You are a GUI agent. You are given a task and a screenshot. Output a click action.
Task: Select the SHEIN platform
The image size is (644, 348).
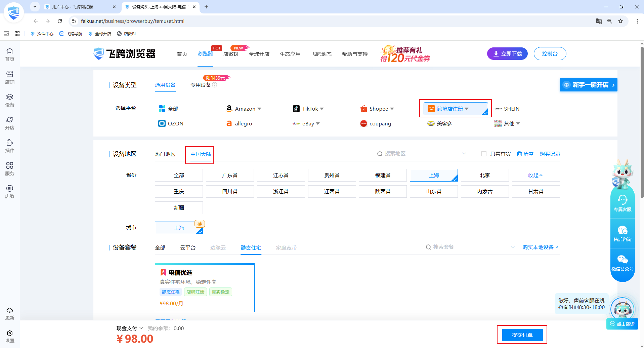507,109
